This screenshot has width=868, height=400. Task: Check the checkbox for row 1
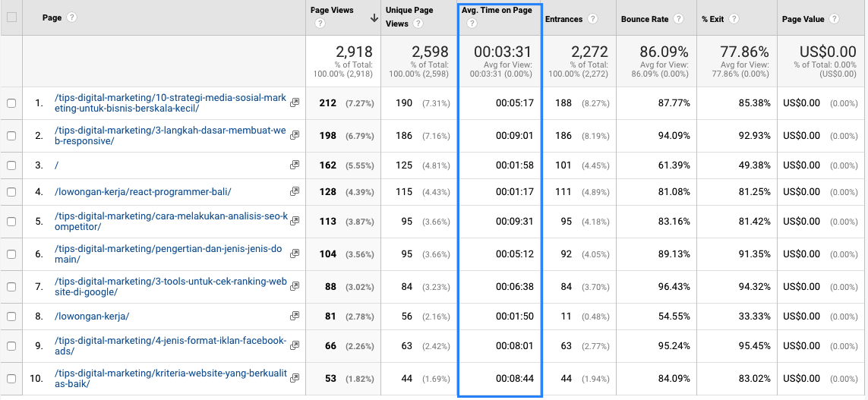[x=11, y=103]
